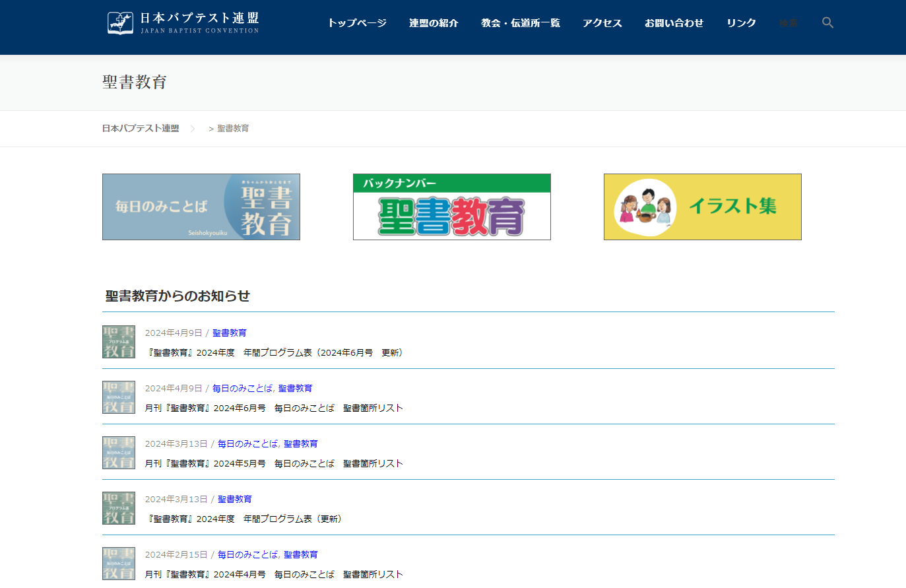Open 2024年度 年間プログラム表（更新）post
This screenshot has height=588, width=906.
click(x=244, y=519)
